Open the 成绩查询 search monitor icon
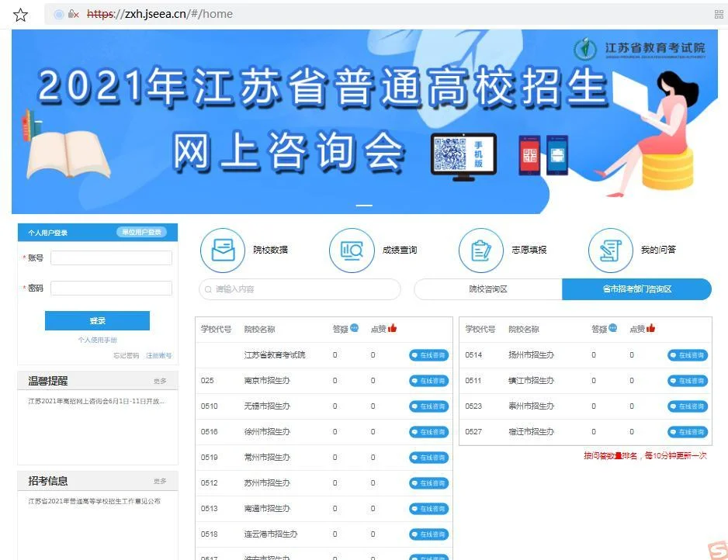The image size is (728, 560). click(352, 250)
